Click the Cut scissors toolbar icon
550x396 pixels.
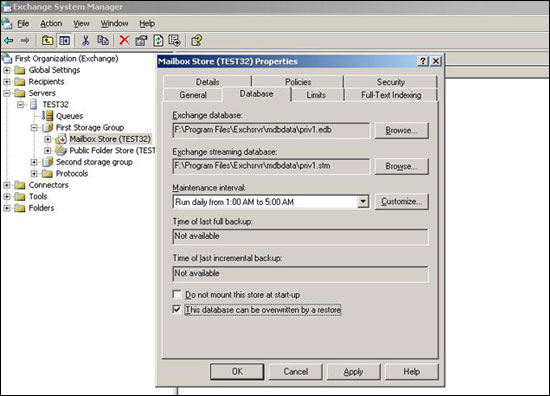click(x=85, y=41)
